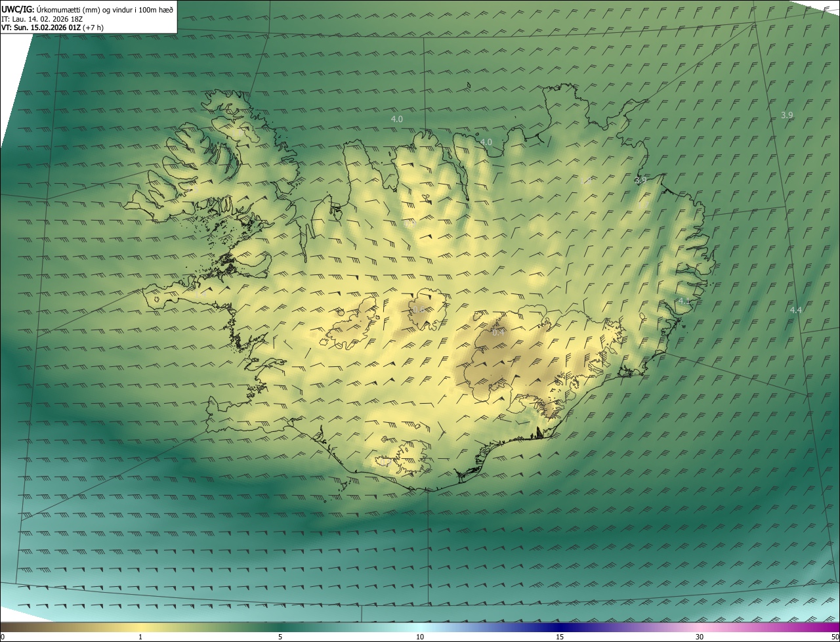Click the colour scale tick label 5

coord(280,637)
